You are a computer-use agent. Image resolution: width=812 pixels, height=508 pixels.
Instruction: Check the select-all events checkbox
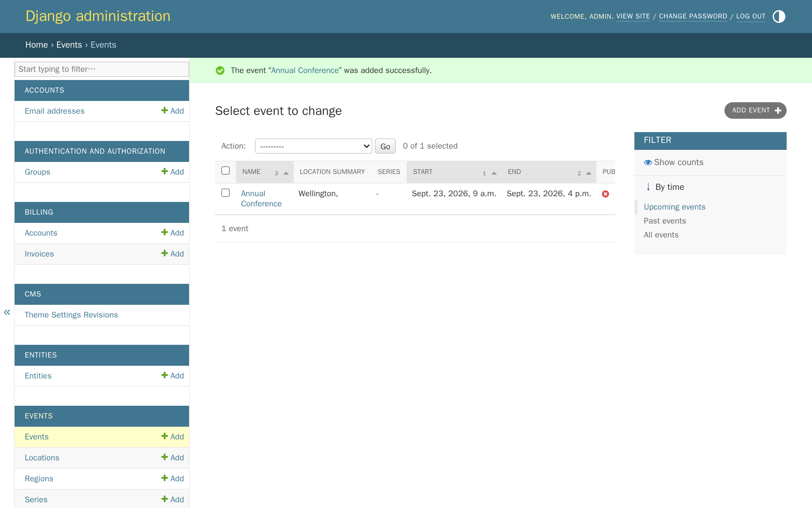click(226, 171)
